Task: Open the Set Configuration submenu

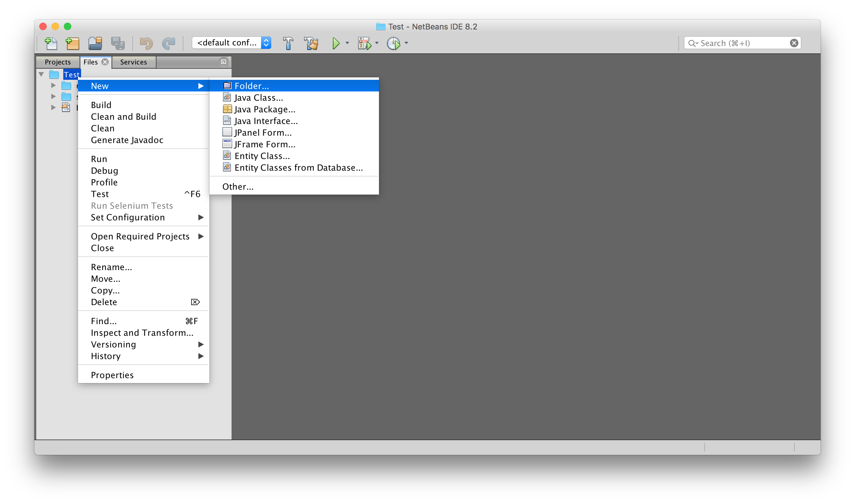Action: [144, 217]
